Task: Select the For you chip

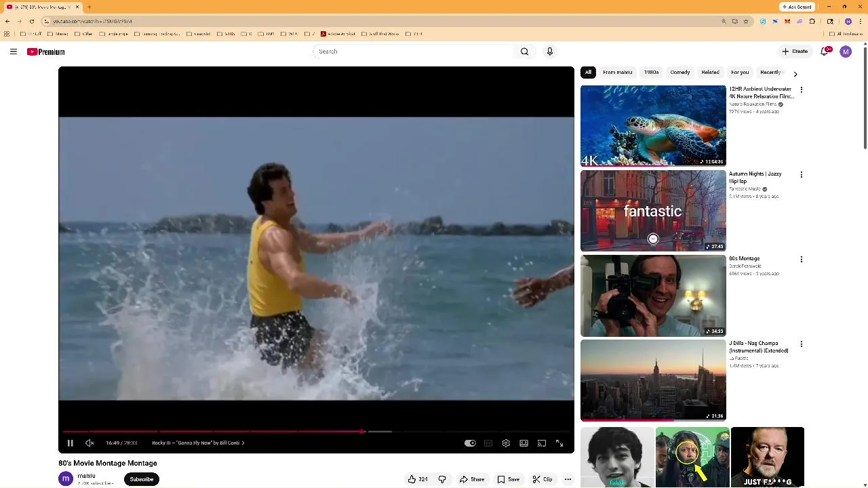Action: pyautogui.click(x=740, y=73)
